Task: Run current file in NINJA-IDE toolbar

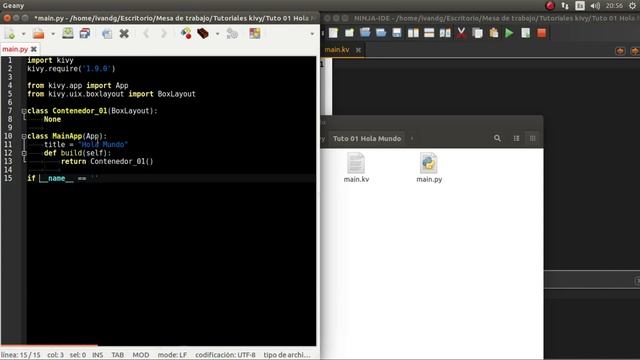Action: coord(525,33)
